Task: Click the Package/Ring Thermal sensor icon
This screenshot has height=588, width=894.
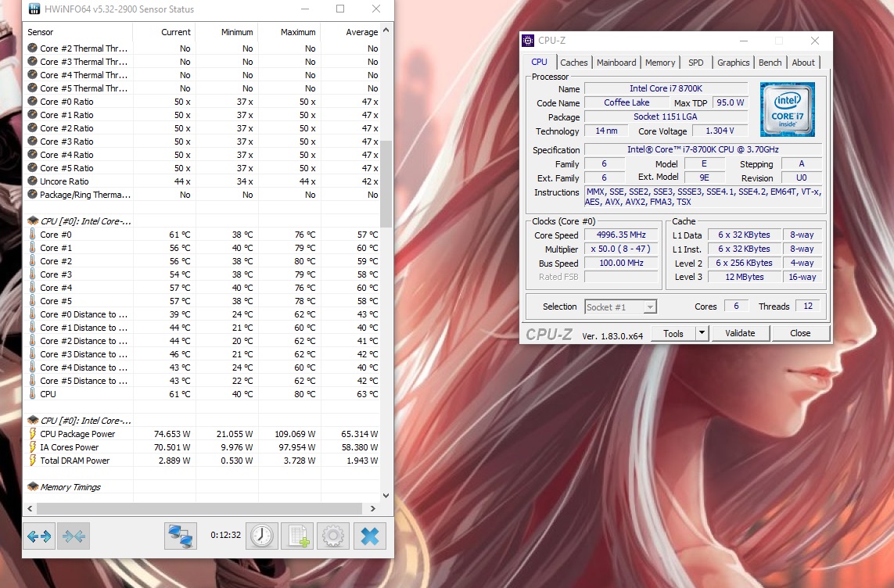Action: tap(33, 194)
